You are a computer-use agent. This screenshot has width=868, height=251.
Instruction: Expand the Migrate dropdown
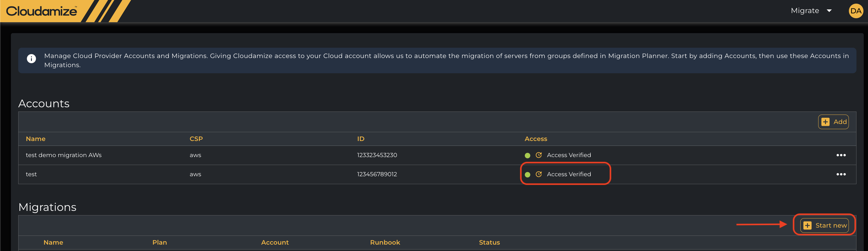(805, 11)
